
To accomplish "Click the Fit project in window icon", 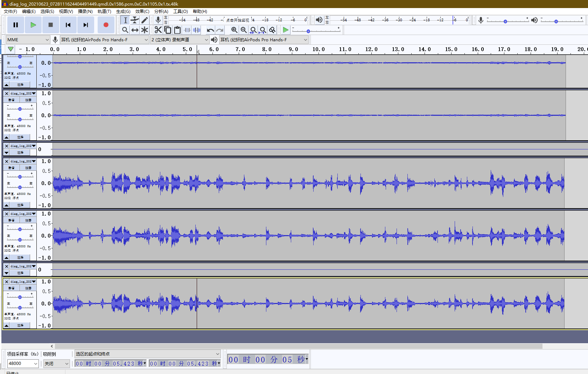I will pyautogui.click(x=263, y=30).
